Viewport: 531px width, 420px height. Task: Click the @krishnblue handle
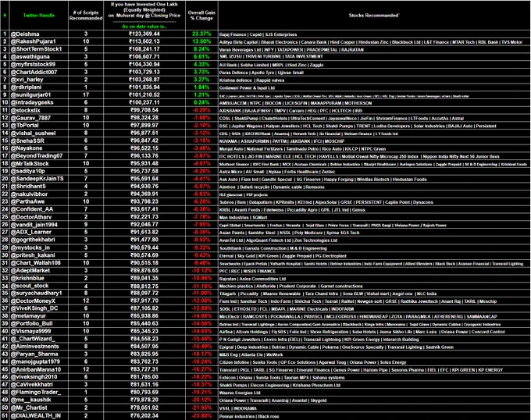point(27,278)
